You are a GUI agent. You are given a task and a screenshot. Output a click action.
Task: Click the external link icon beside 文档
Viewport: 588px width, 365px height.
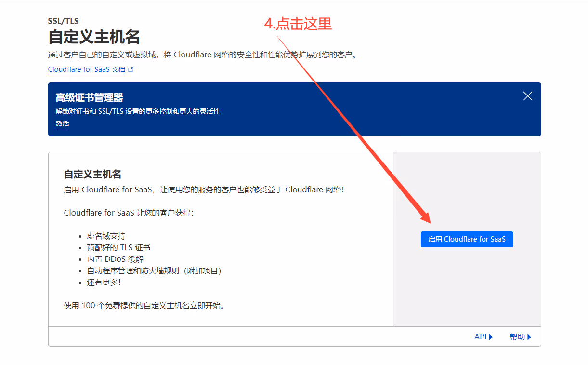pyautogui.click(x=131, y=69)
